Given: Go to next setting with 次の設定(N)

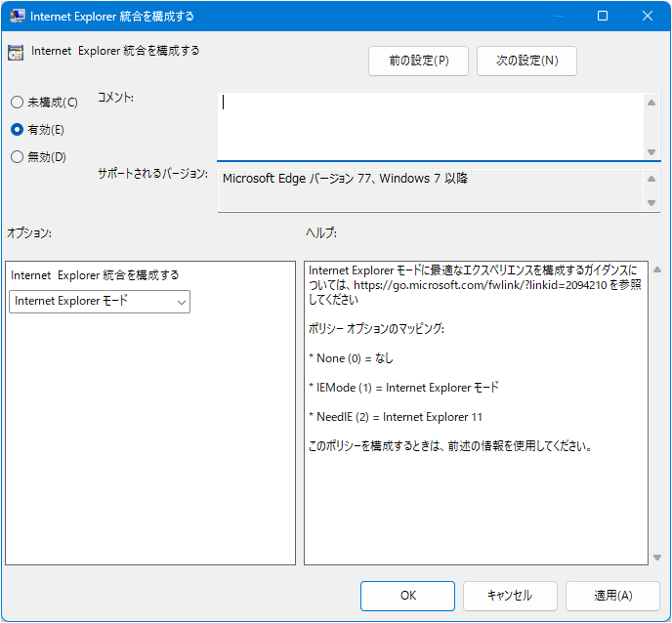Looking at the screenshot, I should 526,61.
